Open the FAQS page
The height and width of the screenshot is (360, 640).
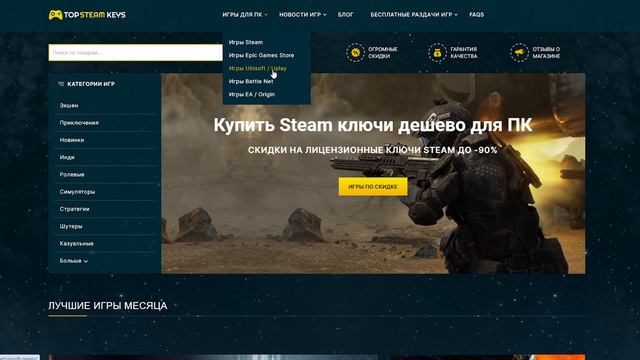click(x=476, y=15)
